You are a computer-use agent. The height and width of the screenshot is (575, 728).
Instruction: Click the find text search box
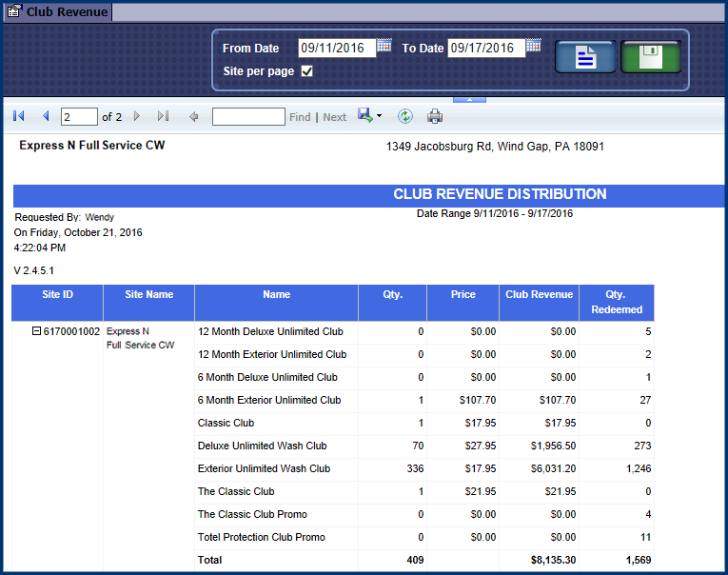pos(247,117)
